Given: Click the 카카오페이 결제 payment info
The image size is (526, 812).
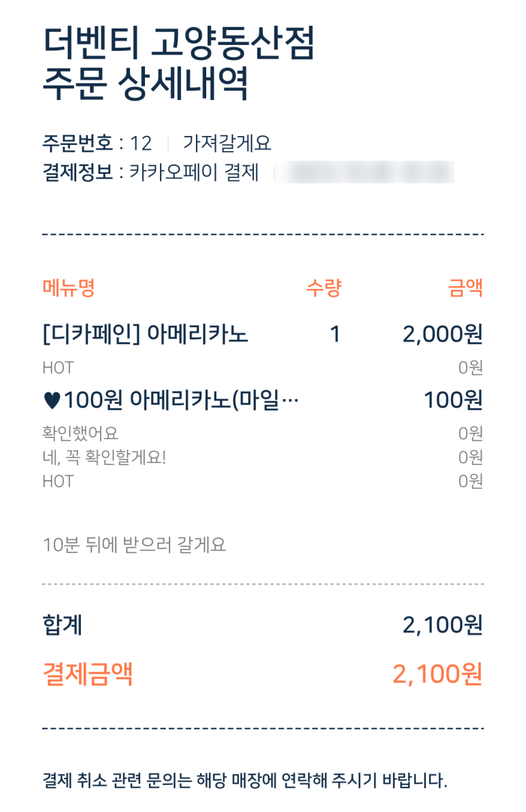Looking at the screenshot, I should pyautogui.click(x=194, y=173).
